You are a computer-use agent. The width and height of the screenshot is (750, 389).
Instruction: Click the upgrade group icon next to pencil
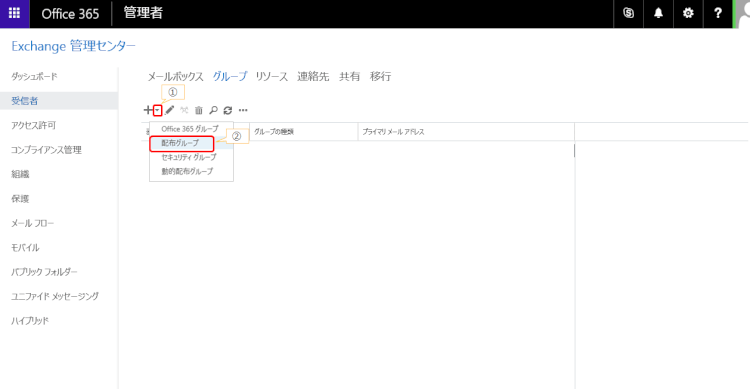click(x=184, y=111)
